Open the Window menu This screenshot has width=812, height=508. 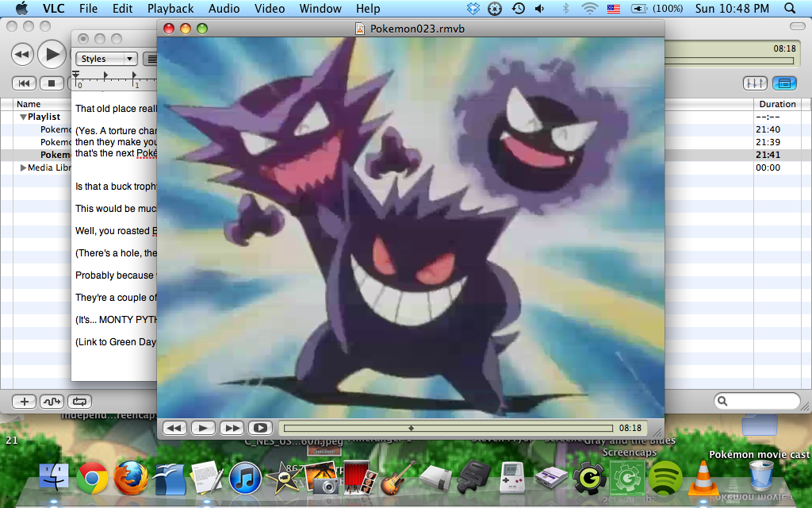coord(320,8)
